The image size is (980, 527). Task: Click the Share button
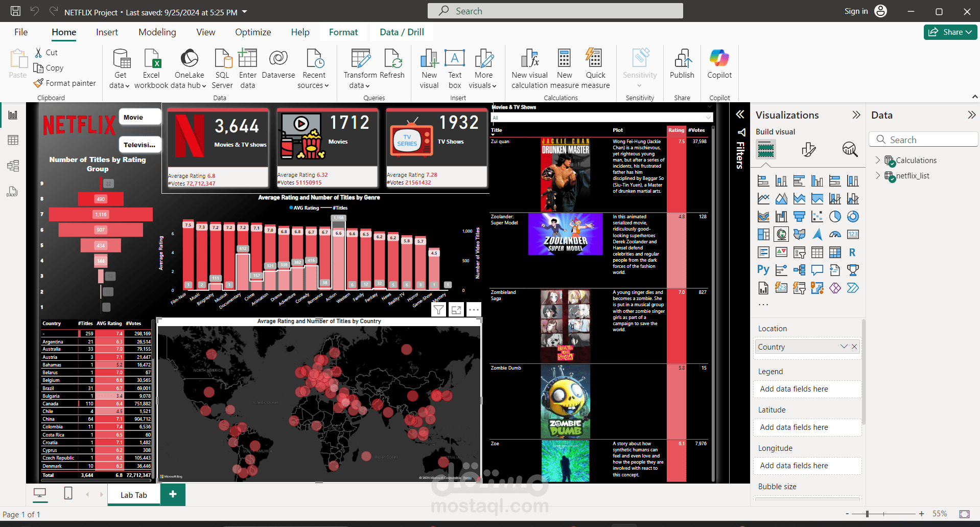(950, 32)
